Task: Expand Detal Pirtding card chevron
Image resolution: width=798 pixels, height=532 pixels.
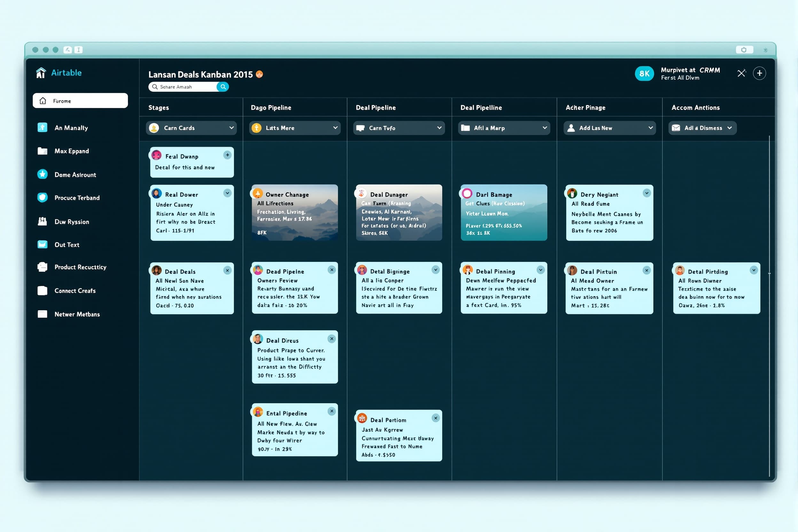Action: [x=754, y=270]
